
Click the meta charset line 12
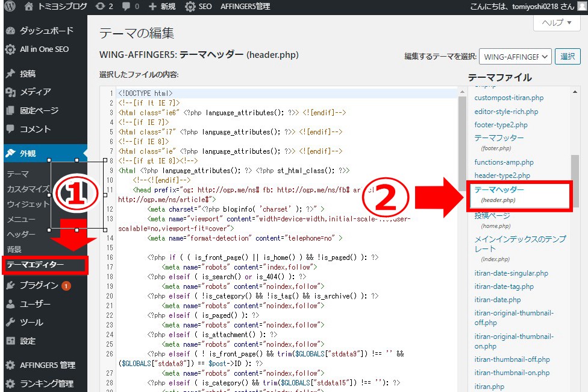click(x=236, y=209)
